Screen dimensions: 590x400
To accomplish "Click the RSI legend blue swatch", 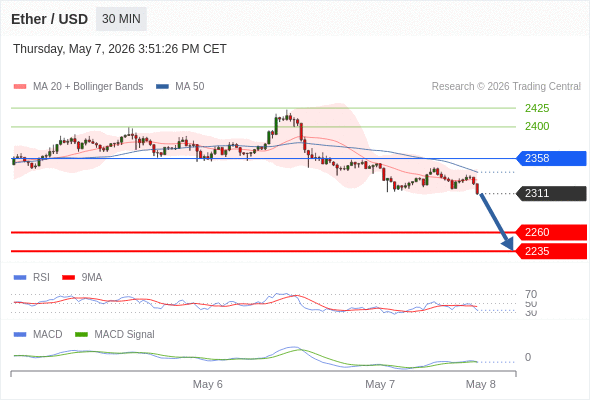I will (x=20, y=278).
